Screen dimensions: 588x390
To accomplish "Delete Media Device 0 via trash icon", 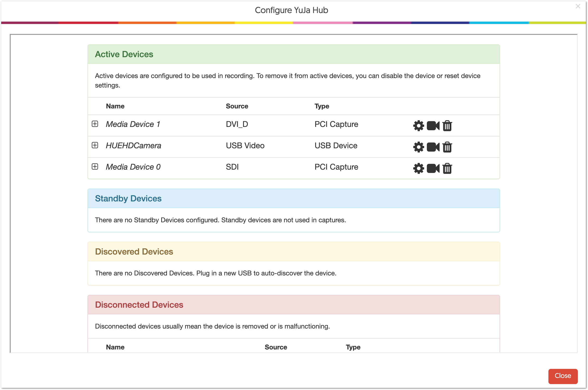I will coord(447,168).
